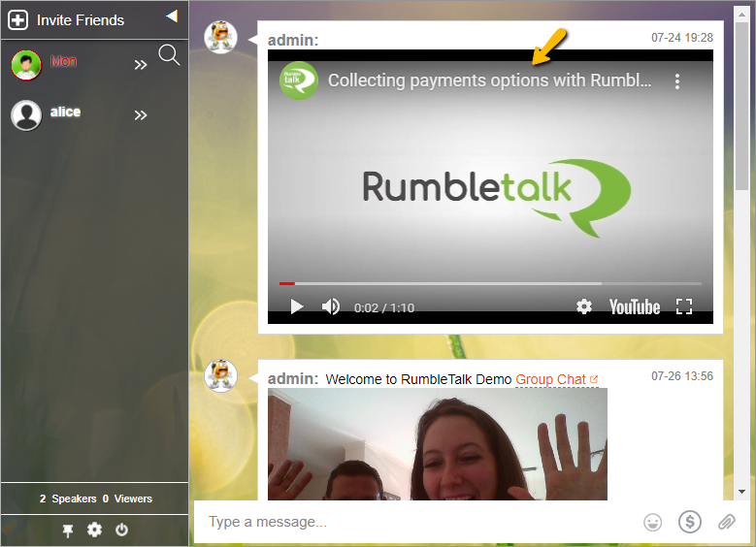Open the video quality settings gear

[x=583, y=306]
